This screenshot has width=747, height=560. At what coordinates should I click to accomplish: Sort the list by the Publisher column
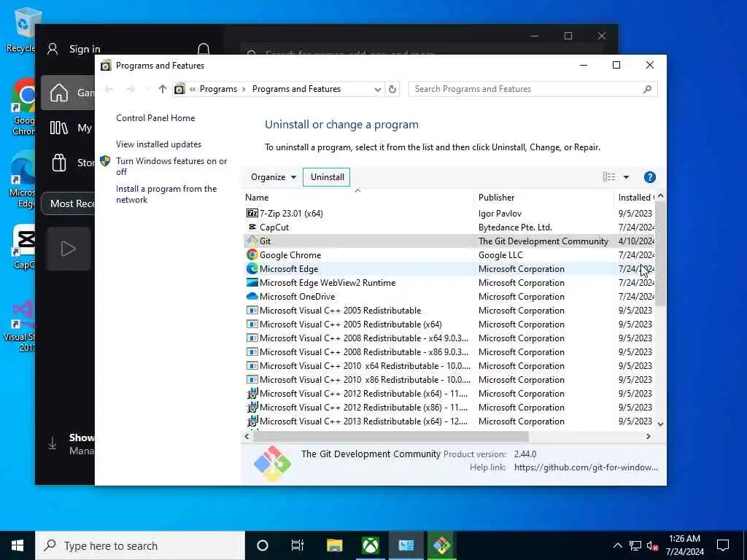click(x=544, y=197)
